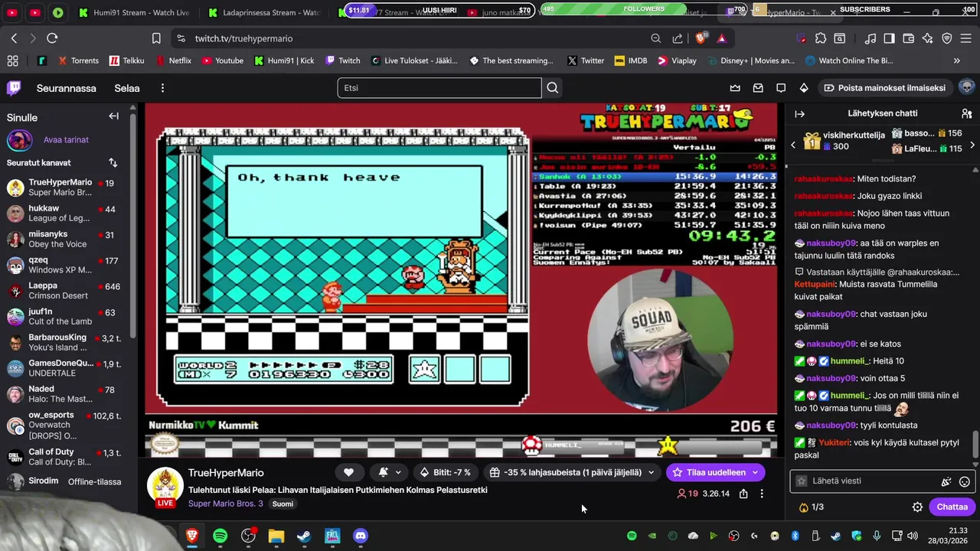Viewport: 980px width, 551px height.
Task: Open Super Mario Bros. 3 category link
Action: tap(226, 504)
